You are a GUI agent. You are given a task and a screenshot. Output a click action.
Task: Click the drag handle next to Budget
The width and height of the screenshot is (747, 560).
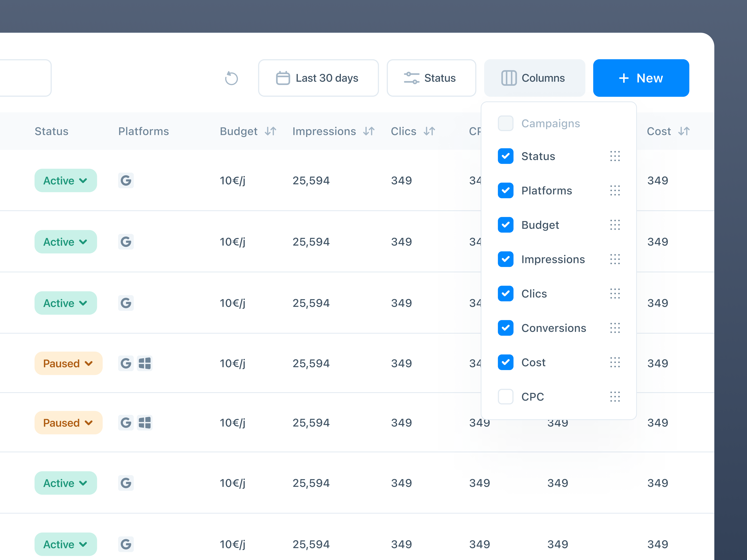(x=615, y=225)
